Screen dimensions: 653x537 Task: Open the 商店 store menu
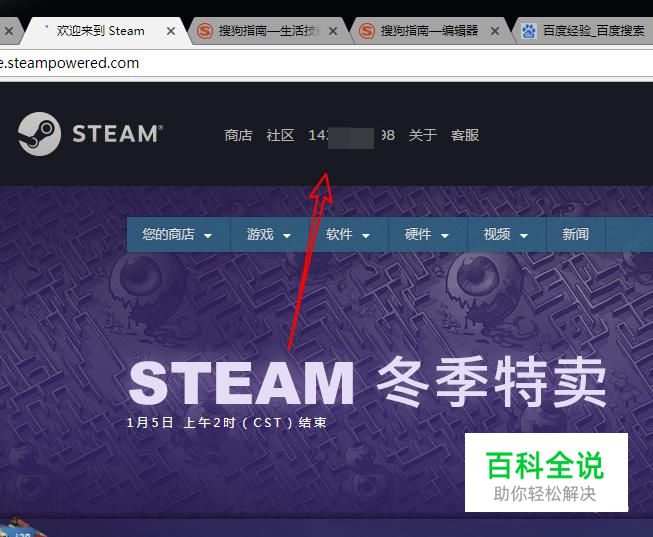[238, 135]
